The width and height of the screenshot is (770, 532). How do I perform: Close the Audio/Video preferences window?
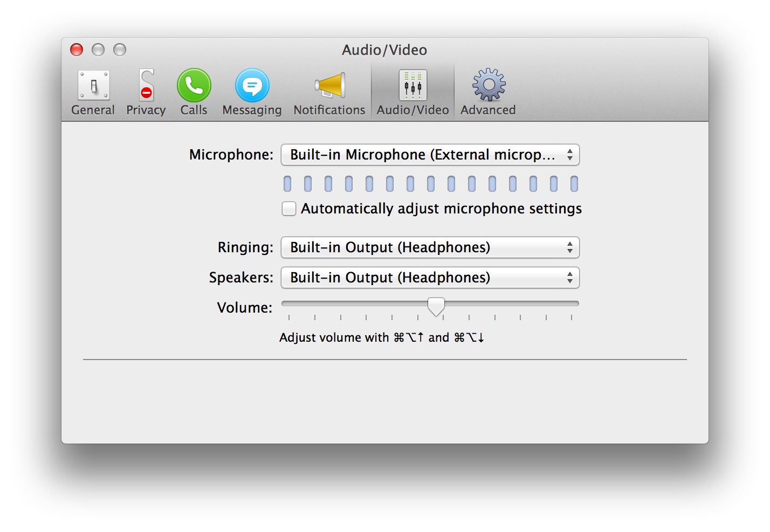pos(77,50)
